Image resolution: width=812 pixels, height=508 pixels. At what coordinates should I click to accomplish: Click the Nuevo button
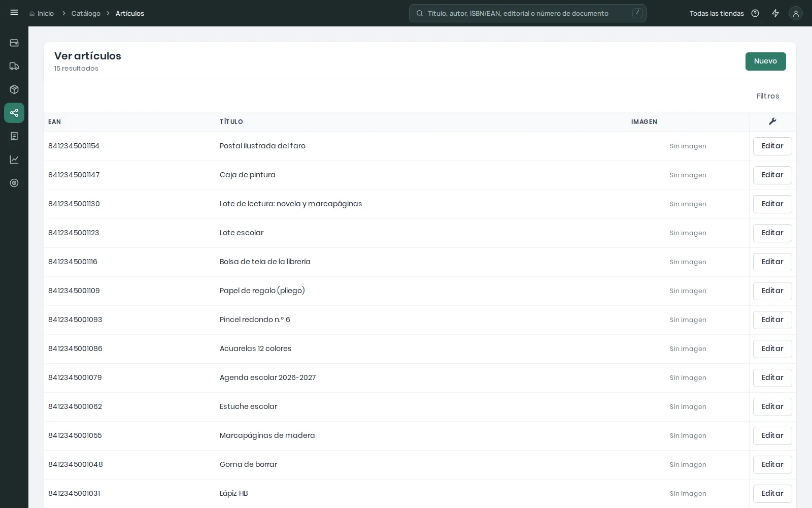coord(765,61)
